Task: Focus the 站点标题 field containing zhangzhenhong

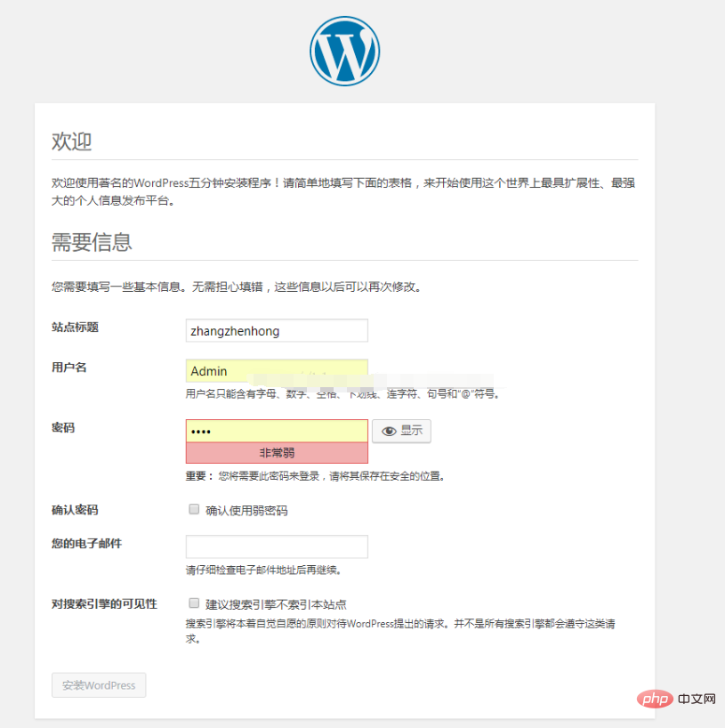Action: point(276,330)
